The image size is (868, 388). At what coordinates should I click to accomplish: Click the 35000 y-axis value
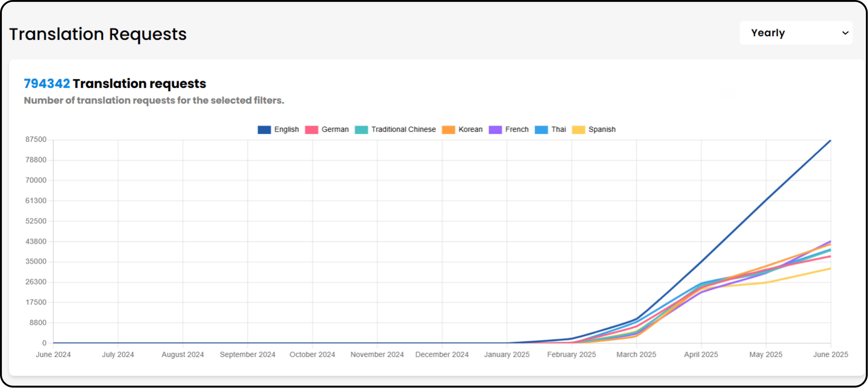[36, 262]
